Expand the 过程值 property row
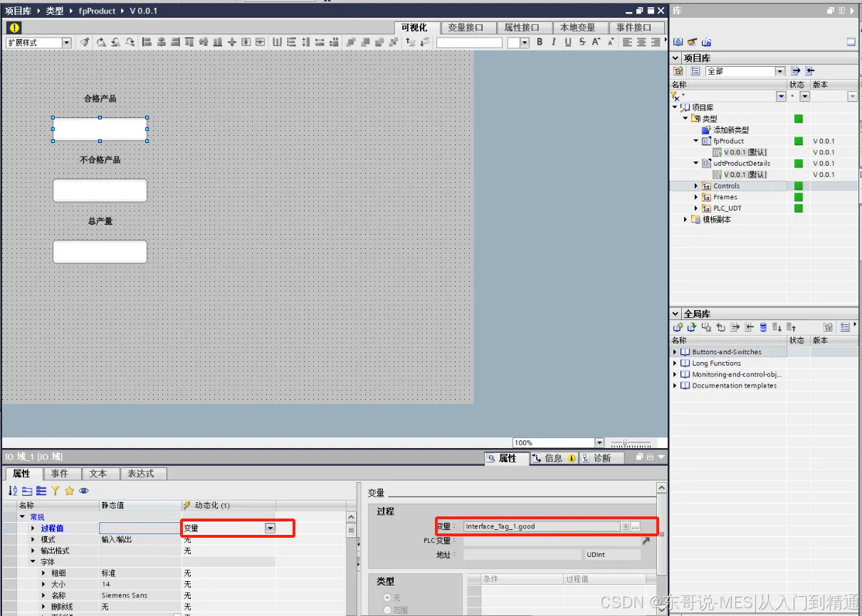 [32, 528]
